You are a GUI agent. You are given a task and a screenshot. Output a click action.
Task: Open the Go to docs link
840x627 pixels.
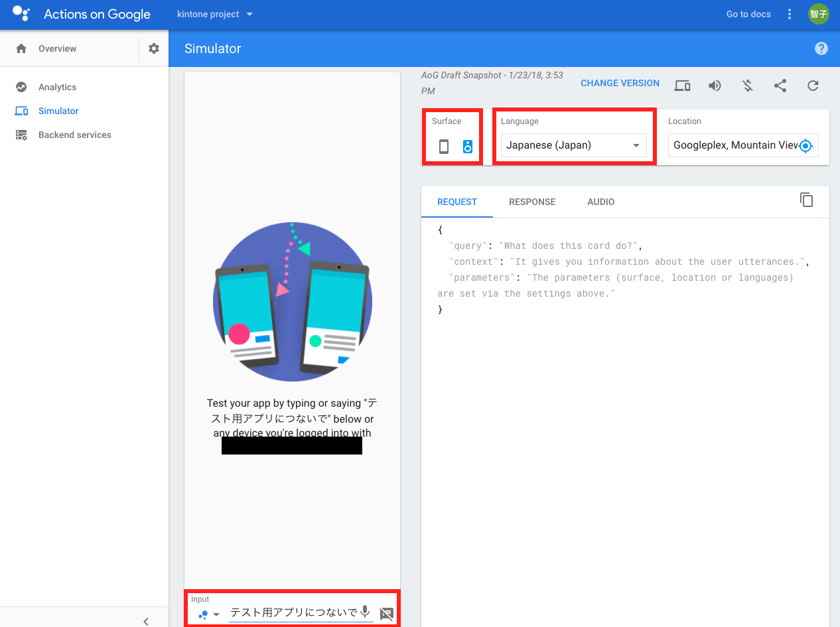point(748,14)
